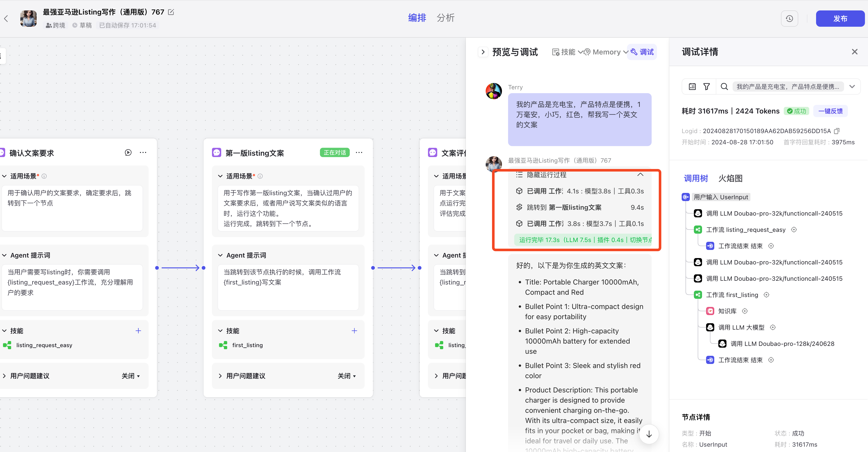The width and height of the screenshot is (868, 452).
Task: Open 关闭 dropdown in 确认文案要求 node
Action: pyautogui.click(x=130, y=376)
